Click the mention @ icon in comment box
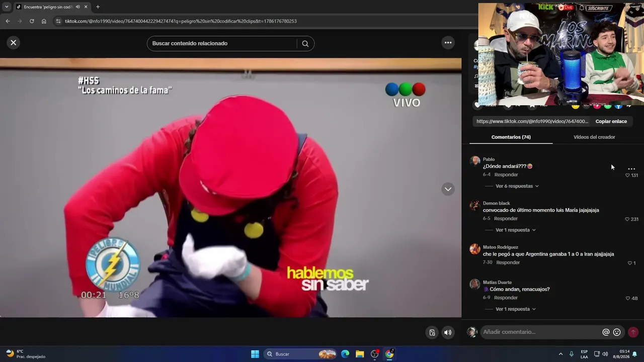 tap(606, 332)
